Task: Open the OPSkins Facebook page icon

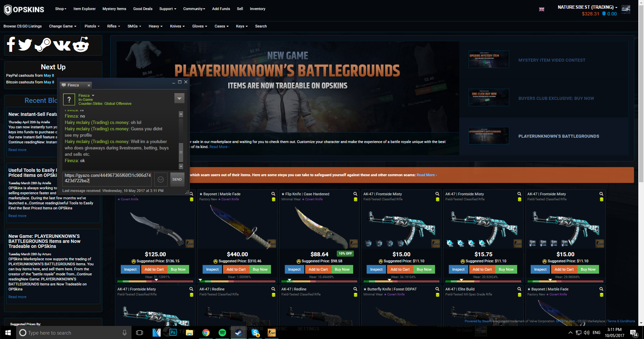Action: (x=11, y=45)
